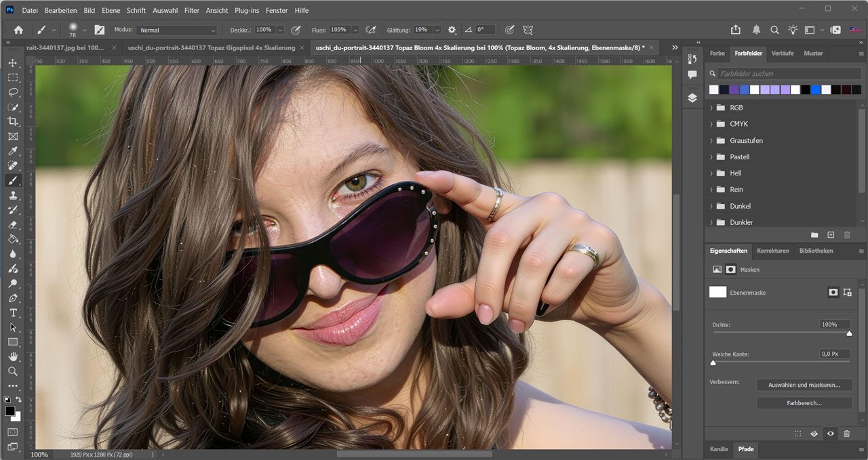Select the History Brush tool
This screenshot has width=868, height=460.
[13, 210]
